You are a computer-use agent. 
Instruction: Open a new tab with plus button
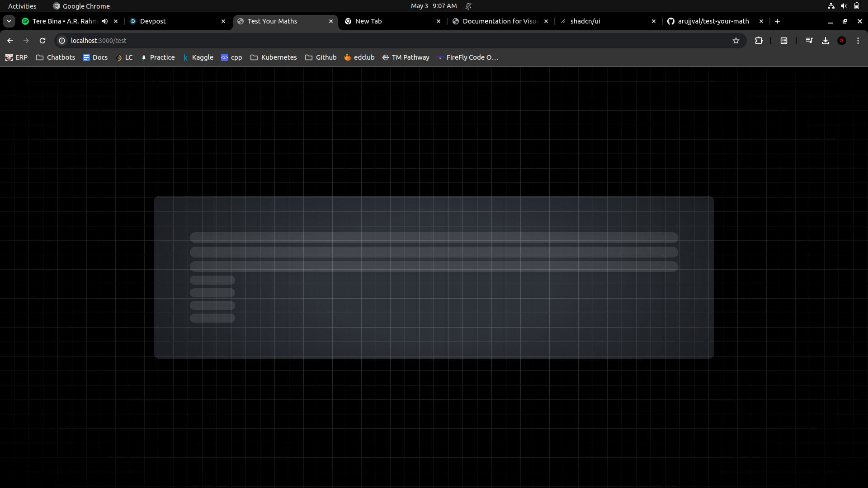[x=778, y=21]
